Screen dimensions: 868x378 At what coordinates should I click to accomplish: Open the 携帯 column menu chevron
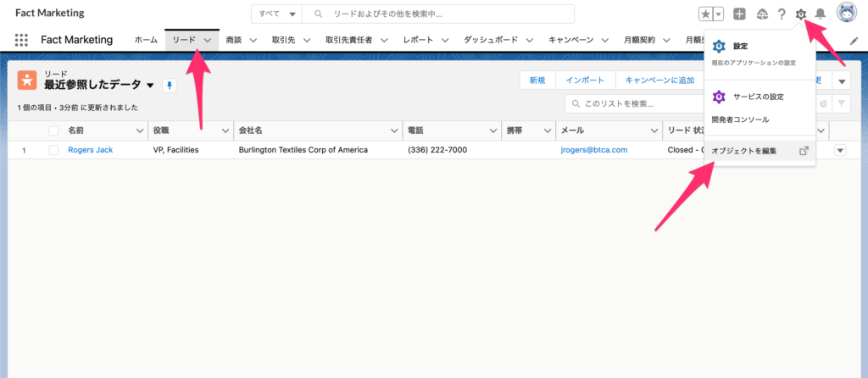click(547, 131)
